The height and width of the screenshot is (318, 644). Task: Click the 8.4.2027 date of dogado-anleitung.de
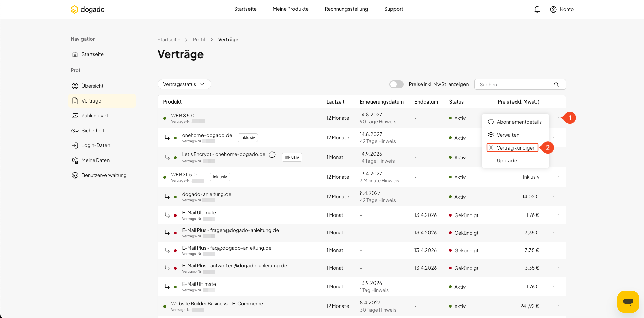(x=370, y=193)
